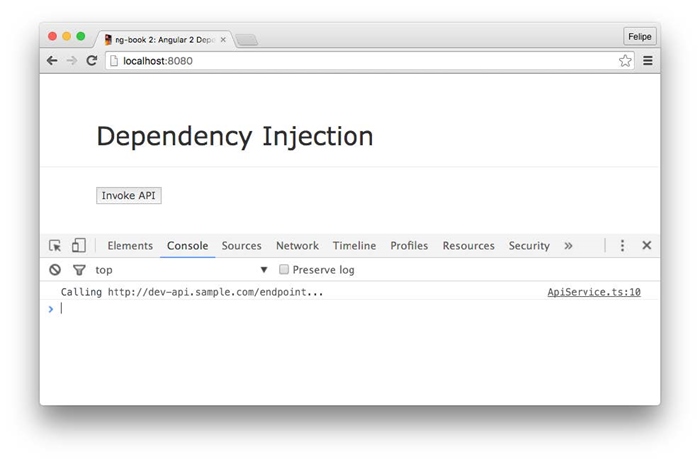Viewport: 700px width, 462px height.
Task: Enable the Preserve log checkbox
Action: coord(284,270)
